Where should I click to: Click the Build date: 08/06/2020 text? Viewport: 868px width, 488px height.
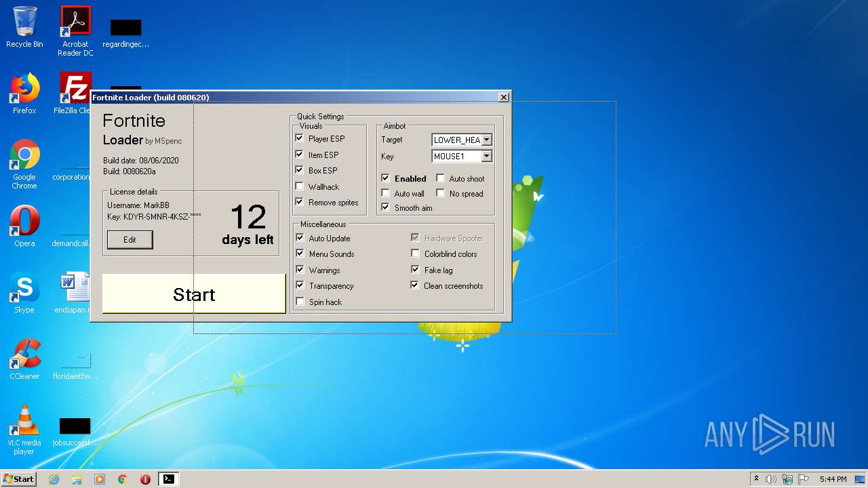(x=141, y=161)
